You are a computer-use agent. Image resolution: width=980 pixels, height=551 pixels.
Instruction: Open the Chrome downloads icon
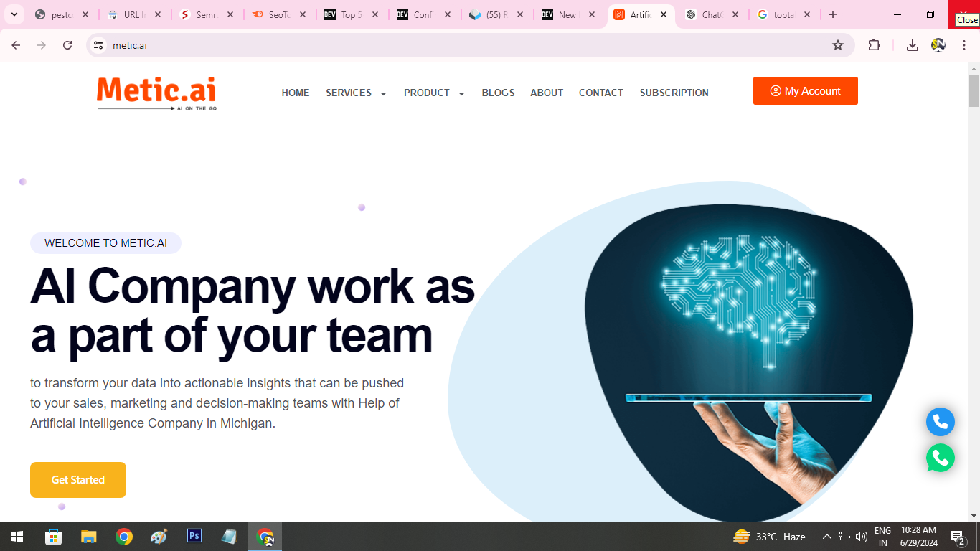pos(913,45)
